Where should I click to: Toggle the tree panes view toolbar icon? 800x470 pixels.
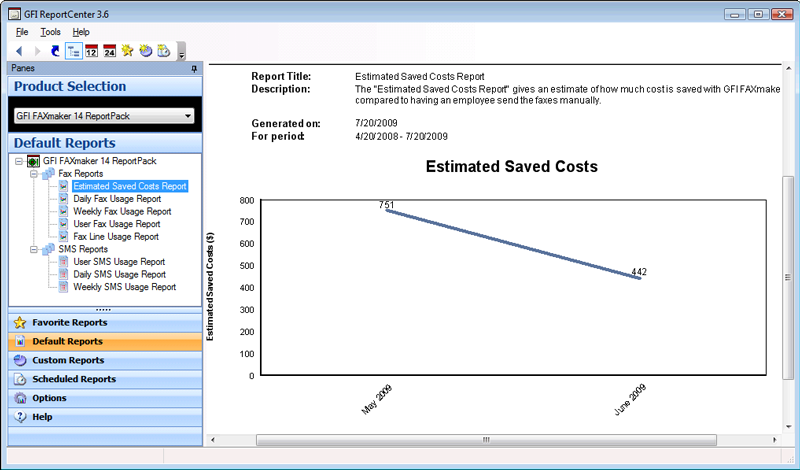tap(73, 51)
